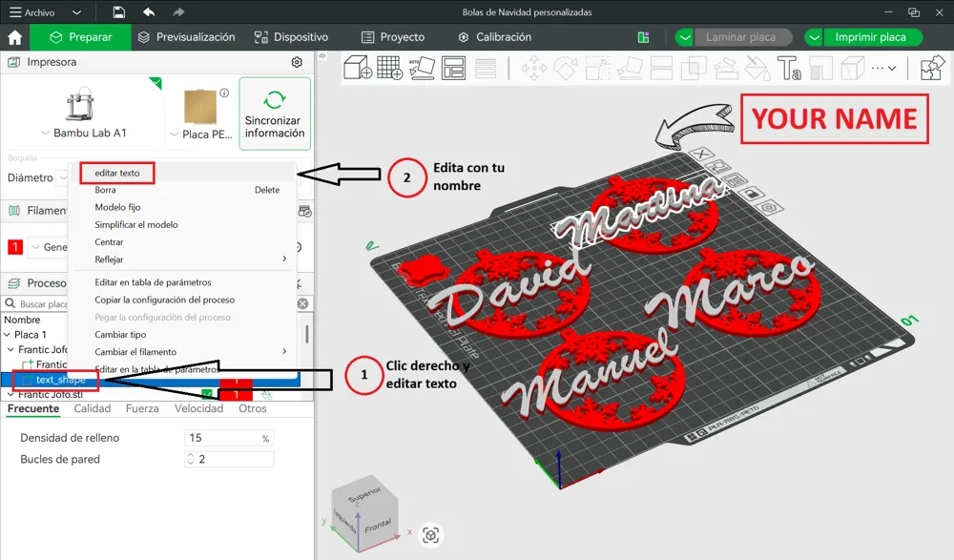Image resolution: width=954 pixels, height=560 pixels.
Task: Click the save project disk icon
Action: tap(119, 12)
